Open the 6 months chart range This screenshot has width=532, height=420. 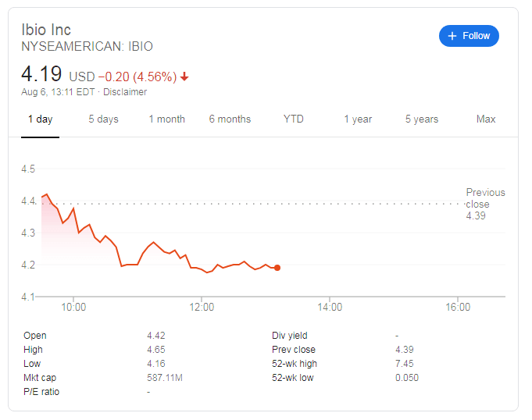point(230,119)
